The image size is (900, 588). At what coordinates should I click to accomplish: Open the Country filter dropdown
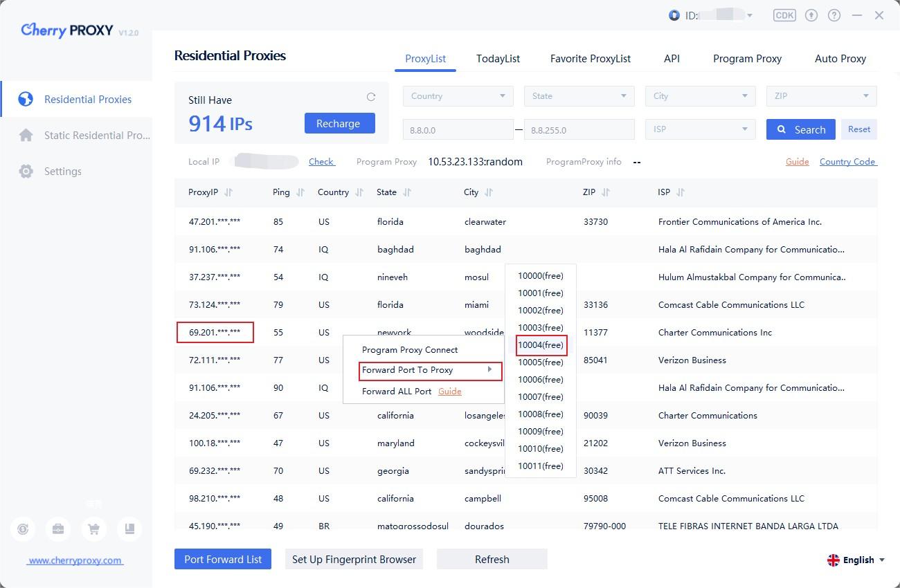pyautogui.click(x=458, y=96)
